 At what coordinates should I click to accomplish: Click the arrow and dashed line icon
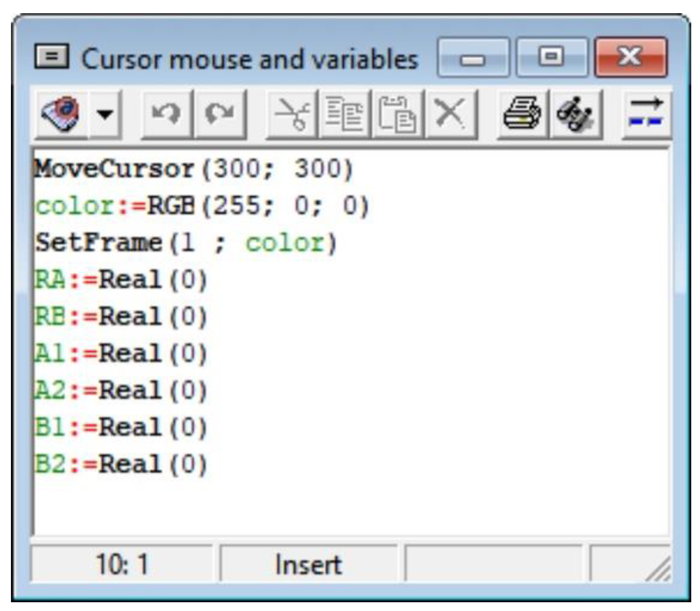click(646, 114)
